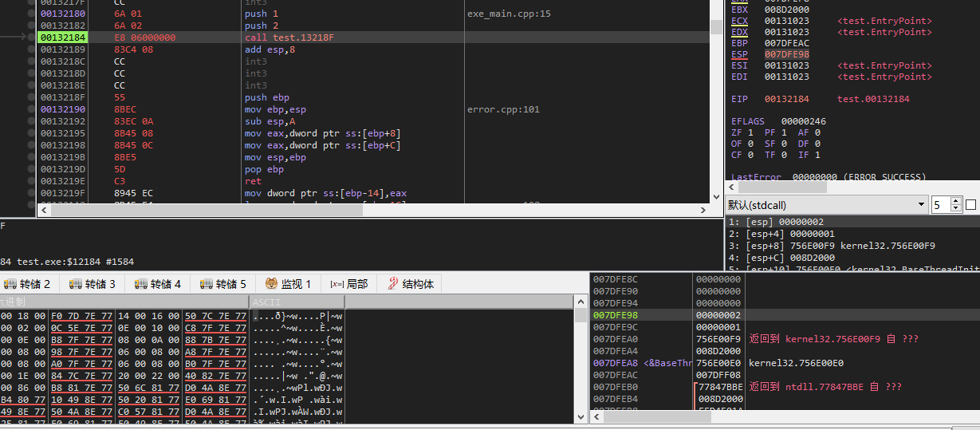Open the 结构体 struct icon tab

[392, 284]
